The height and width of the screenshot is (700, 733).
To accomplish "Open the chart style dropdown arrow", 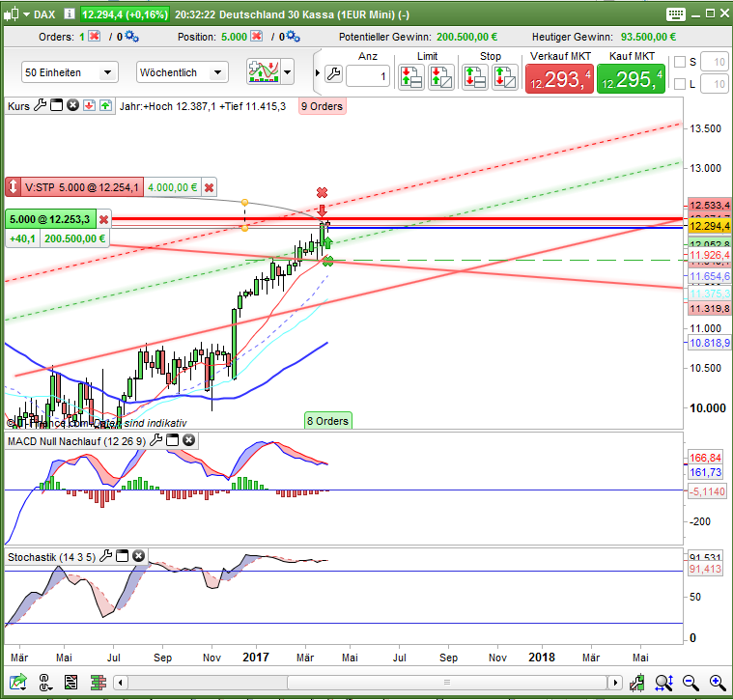I will tap(287, 72).
